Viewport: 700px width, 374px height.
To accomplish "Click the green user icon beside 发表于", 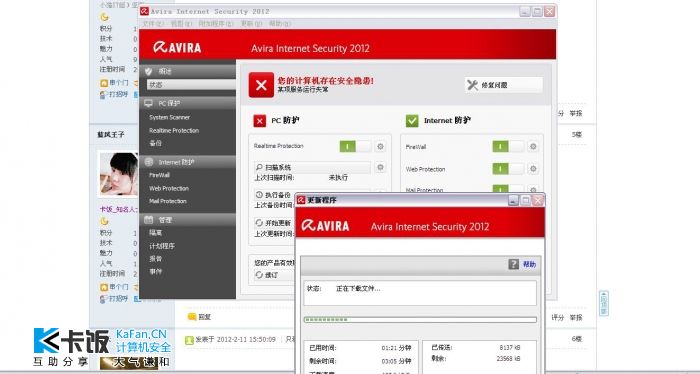I will click(189, 340).
